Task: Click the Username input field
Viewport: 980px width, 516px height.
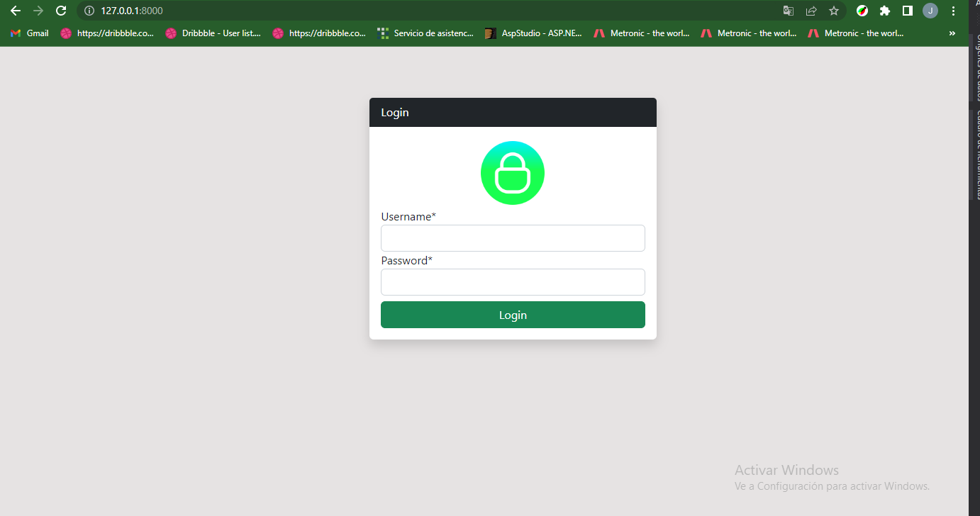Action: click(x=513, y=238)
